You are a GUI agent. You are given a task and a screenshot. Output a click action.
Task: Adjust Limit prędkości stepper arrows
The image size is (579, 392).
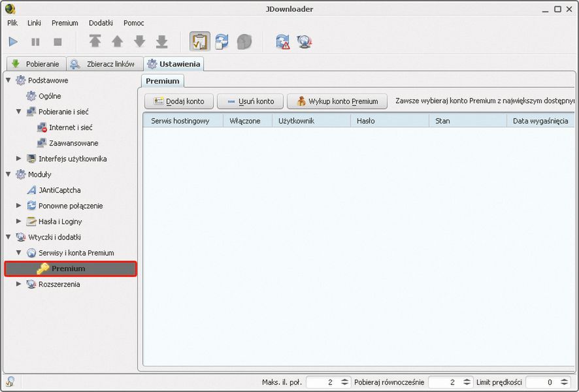[564, 382]
